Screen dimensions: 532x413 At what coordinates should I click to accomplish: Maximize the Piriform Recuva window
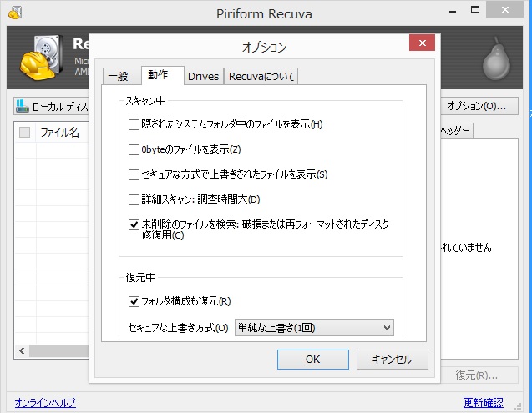point(475,10)
